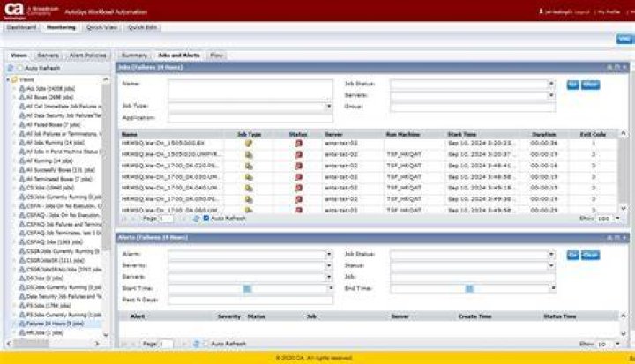Click Clear in the Alerts filter
Image resolution: width=635 pixels, height=364 pixels.
(x=590, y=255)
